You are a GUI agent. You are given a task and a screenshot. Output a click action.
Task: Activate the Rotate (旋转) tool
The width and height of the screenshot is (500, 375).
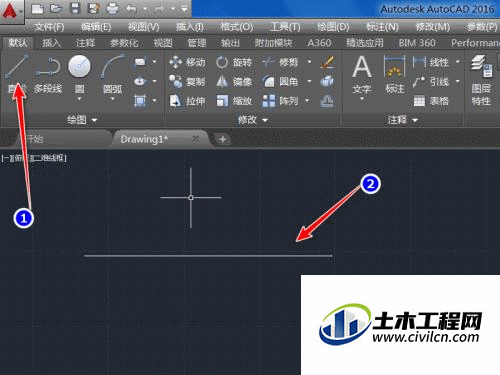click(233, 62)
